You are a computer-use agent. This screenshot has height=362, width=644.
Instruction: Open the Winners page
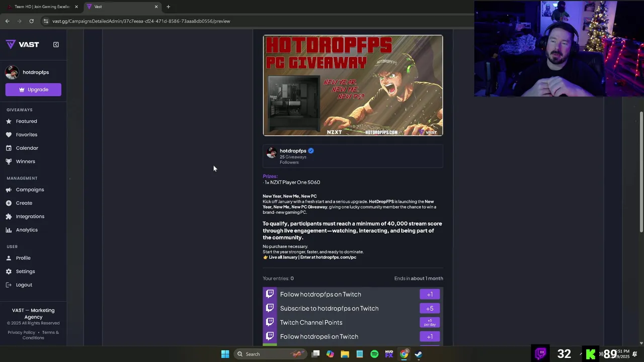[25, 161]
